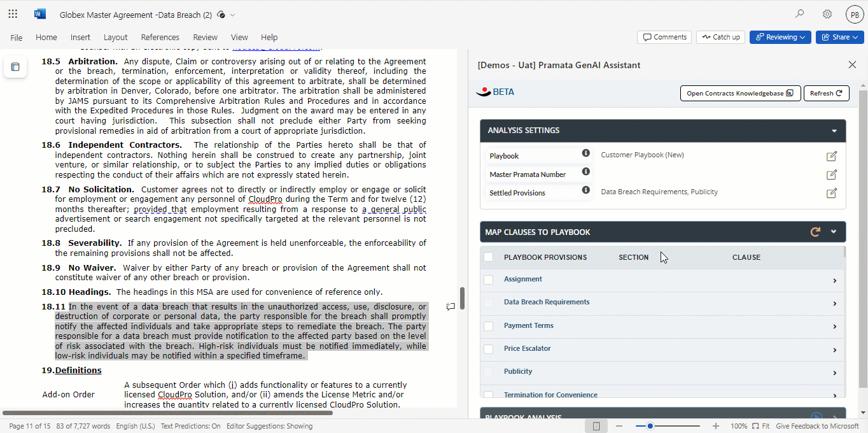This screenshot has width=868, height=433.
Task: Check the Price Escalator checkbox
Action: click(488, 349)
